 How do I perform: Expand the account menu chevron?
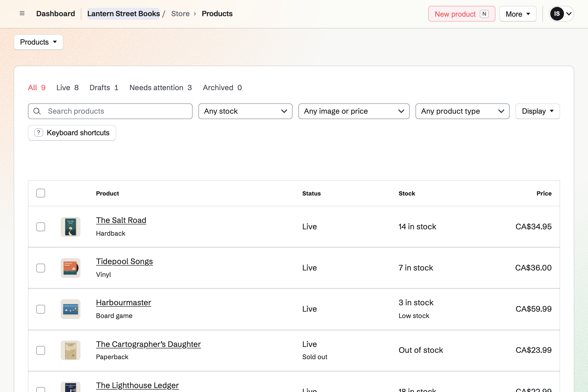[569, 13]
